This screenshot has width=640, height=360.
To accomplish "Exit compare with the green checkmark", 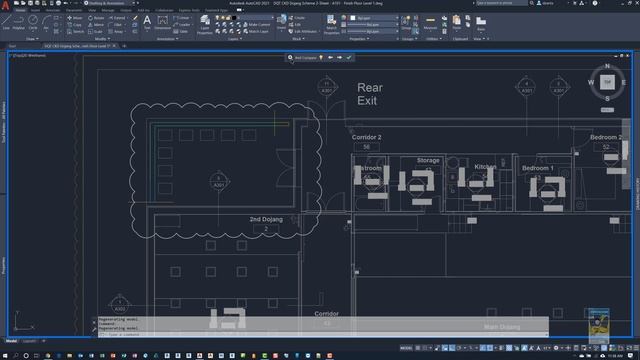I will 349,58.
